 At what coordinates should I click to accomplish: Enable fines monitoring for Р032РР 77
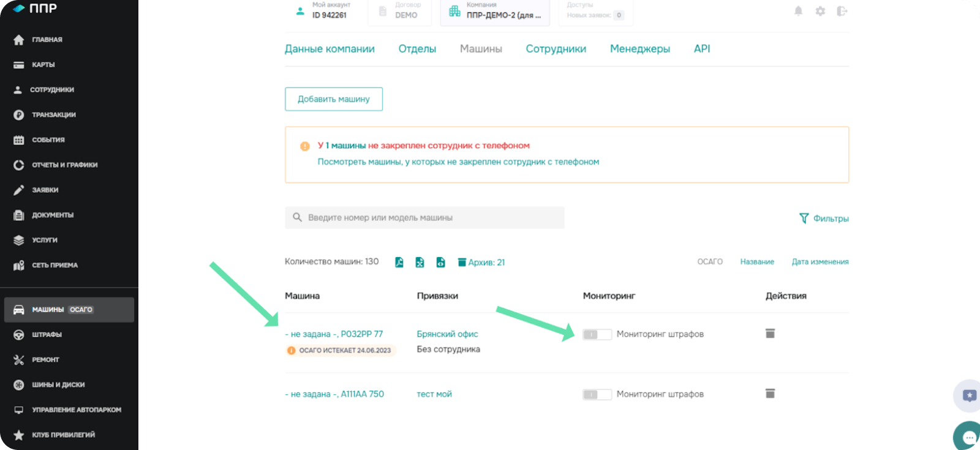point(597,334)
